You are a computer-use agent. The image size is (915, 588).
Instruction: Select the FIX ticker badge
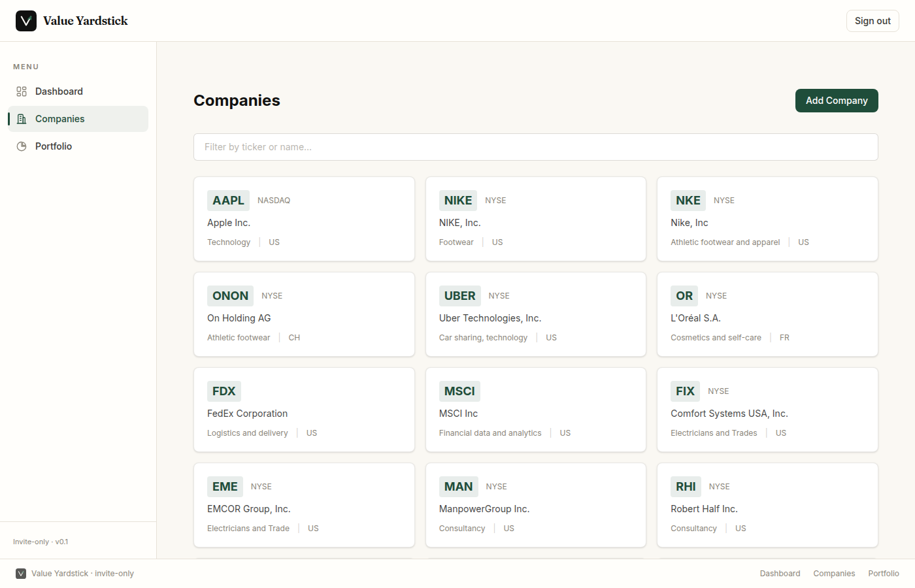click(685, 391)
